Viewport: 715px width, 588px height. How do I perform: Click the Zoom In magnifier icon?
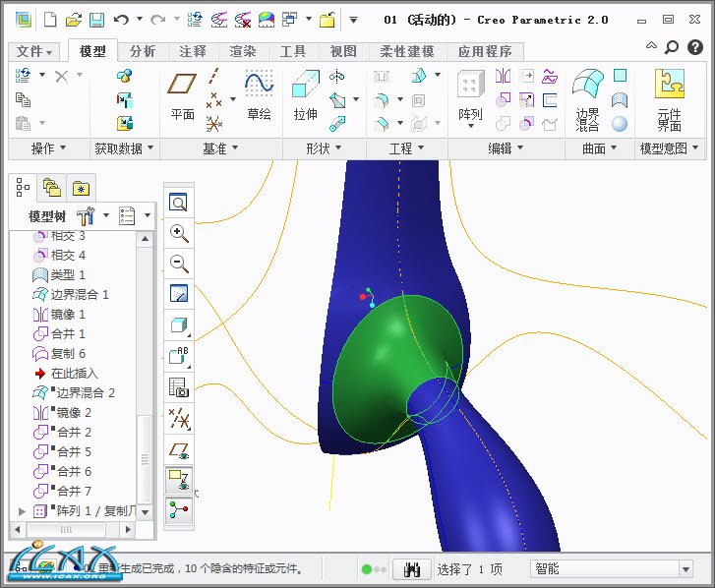(179, 233)
